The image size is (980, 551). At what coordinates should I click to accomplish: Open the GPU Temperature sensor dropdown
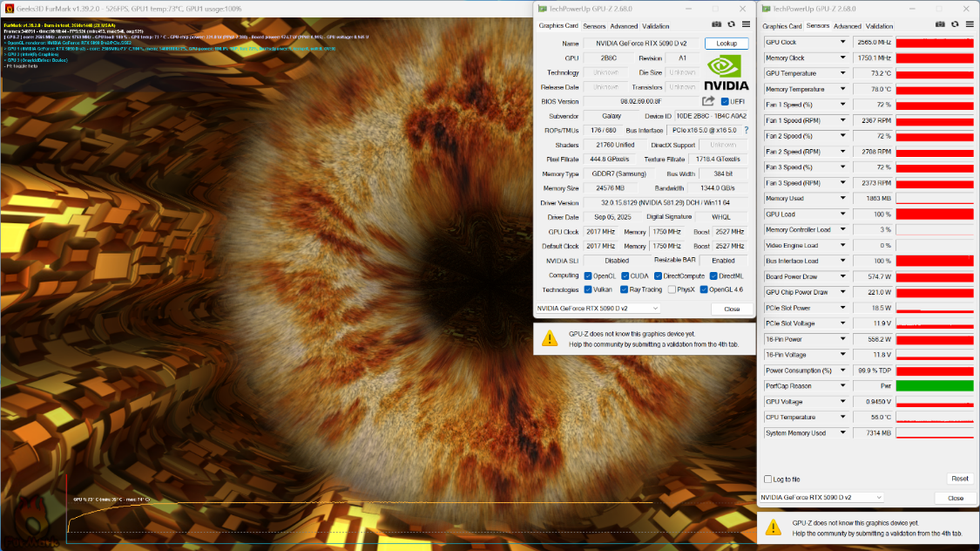pos(842,73)
